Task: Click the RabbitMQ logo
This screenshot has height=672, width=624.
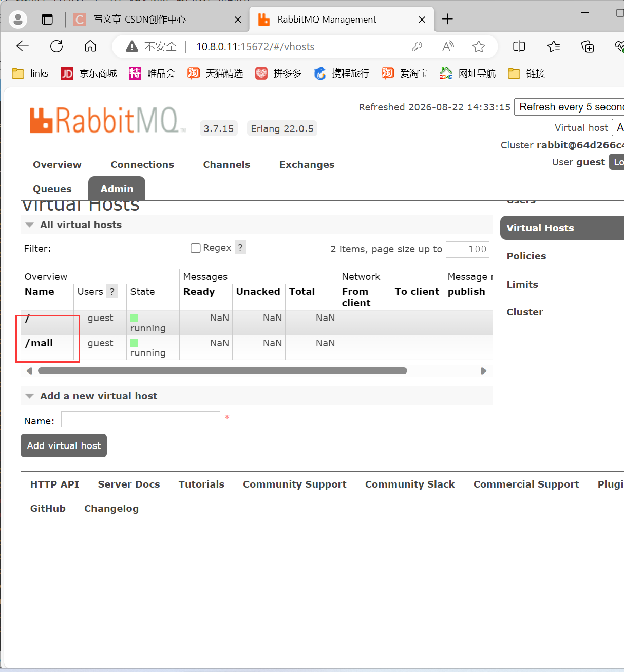Action: coord(107,120)
